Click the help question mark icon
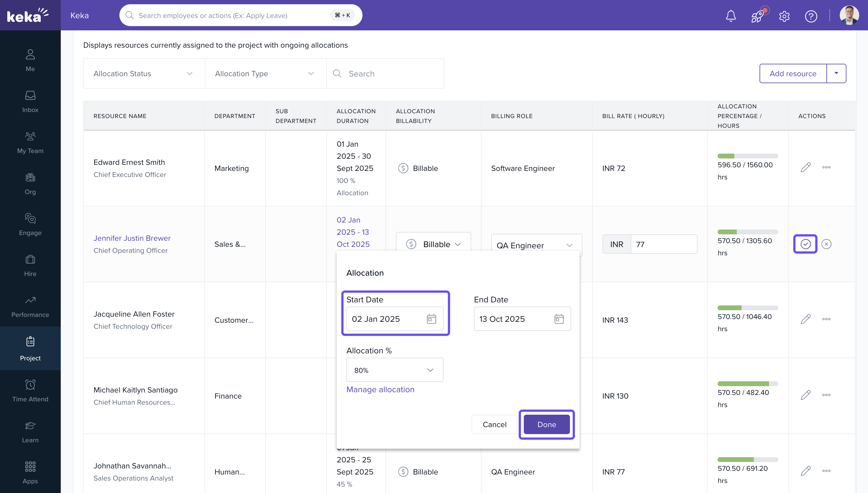Viewport: 868px width, 493px height. [x=811, y=16]
